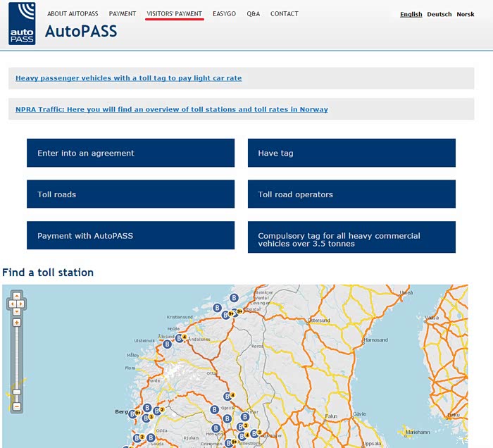Switch language to Deutsch
Image resolution: width=493 pixels, height=448 pixels.
pyautogui.click(x=439, y=14)
